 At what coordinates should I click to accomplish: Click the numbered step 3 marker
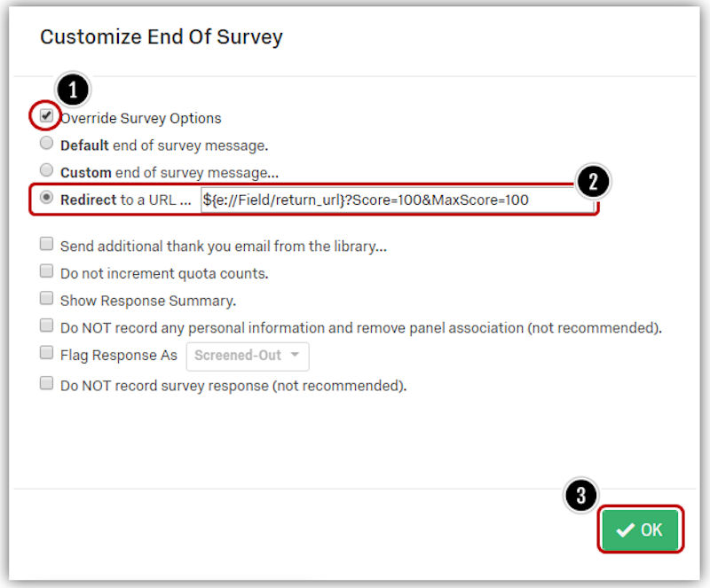(581, 497)
